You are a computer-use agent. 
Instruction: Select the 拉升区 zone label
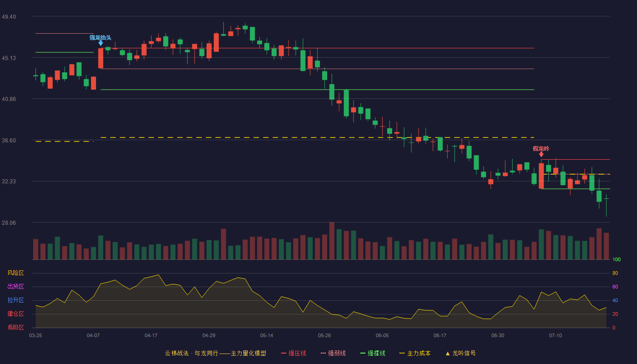[x=15, y=300]
